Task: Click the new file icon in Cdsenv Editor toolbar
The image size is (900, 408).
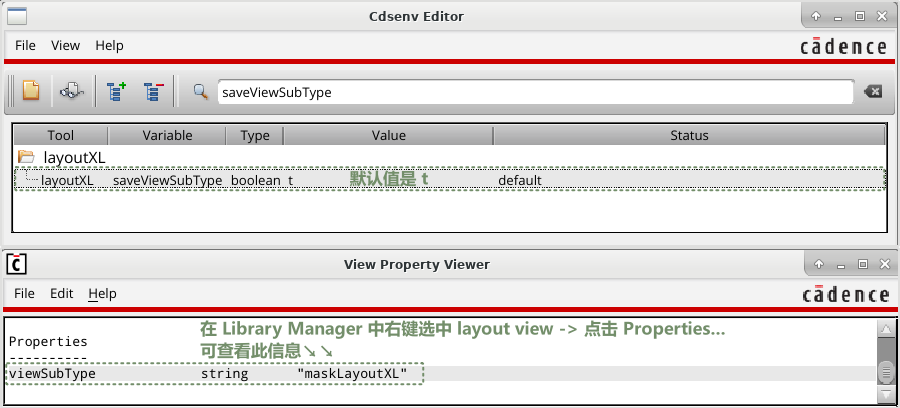Action: pos(30,91)
